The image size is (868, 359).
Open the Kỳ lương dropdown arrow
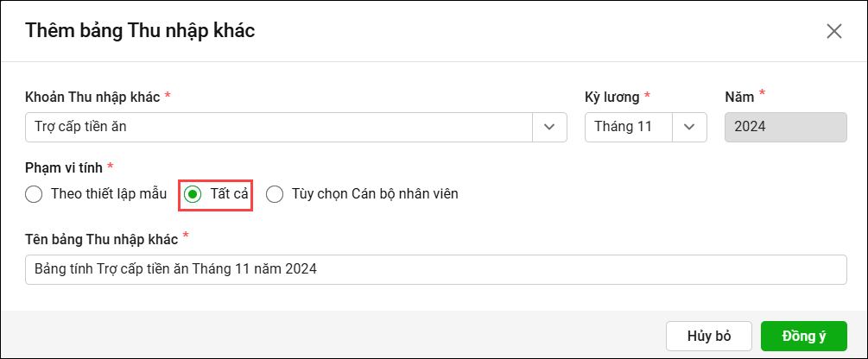689,127
